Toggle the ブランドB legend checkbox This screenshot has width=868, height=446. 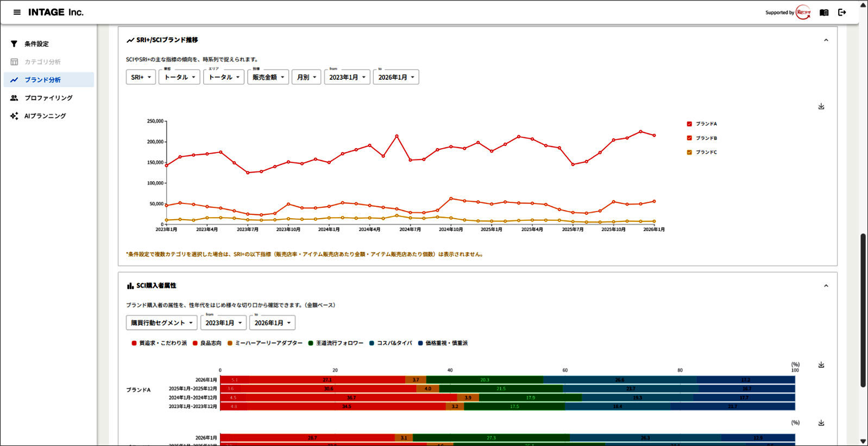pyautogui.click(x=689, y=138)
